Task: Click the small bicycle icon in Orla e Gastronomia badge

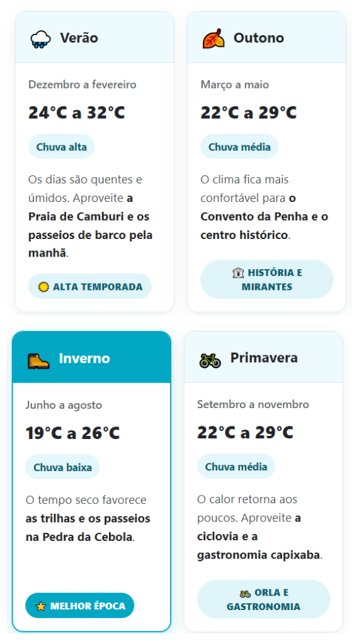Action: (x=245, y=594)
